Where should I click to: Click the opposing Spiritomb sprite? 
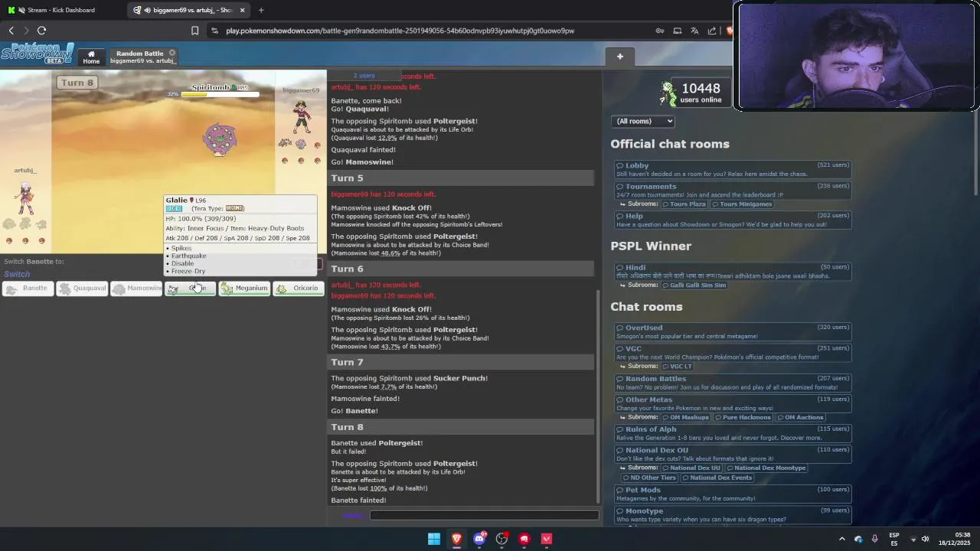pyautogui.click(x=220, y=139)
